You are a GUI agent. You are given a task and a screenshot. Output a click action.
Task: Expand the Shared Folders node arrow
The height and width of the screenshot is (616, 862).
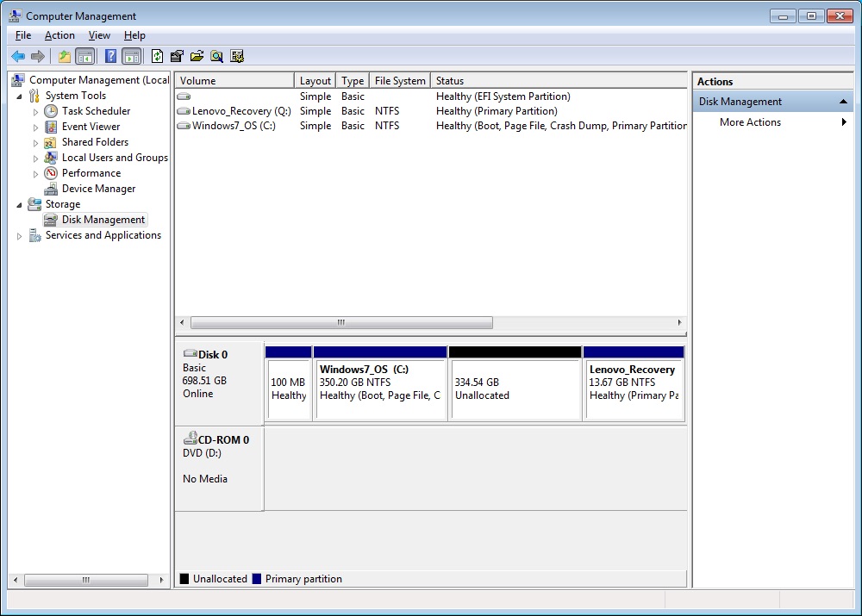tap(35, 143)
